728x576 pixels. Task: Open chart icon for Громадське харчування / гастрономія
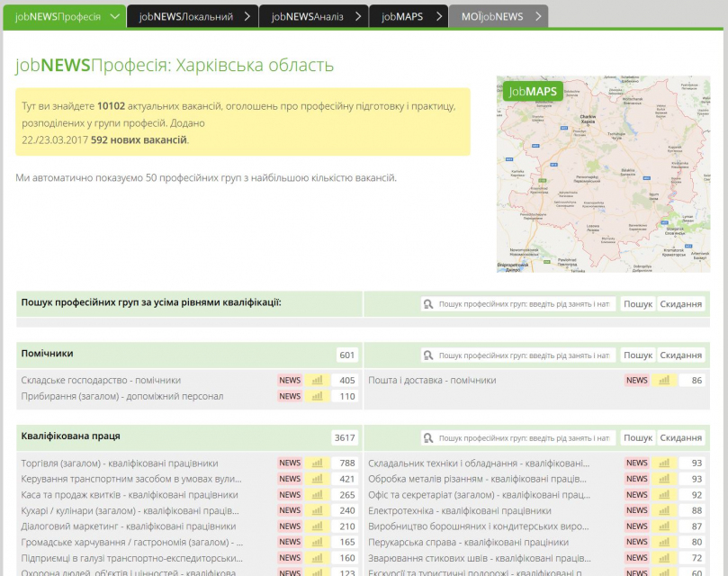(x=317, y=542)
